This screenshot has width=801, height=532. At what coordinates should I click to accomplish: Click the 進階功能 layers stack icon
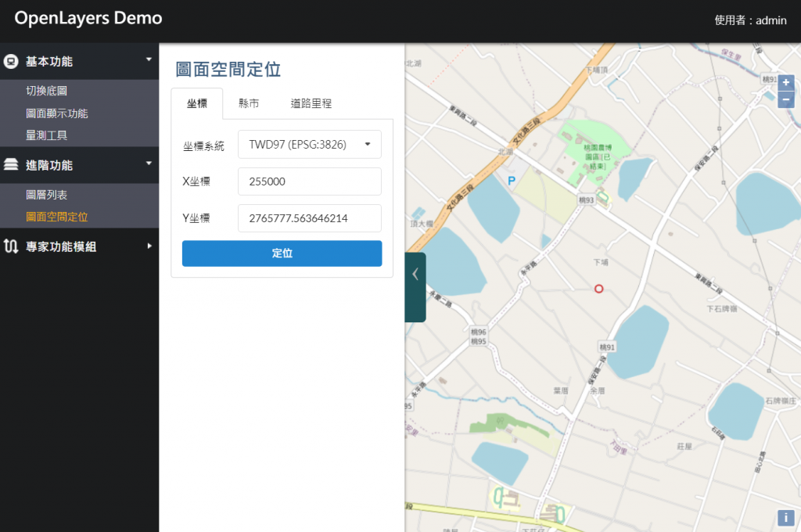(x=11, y=164)
